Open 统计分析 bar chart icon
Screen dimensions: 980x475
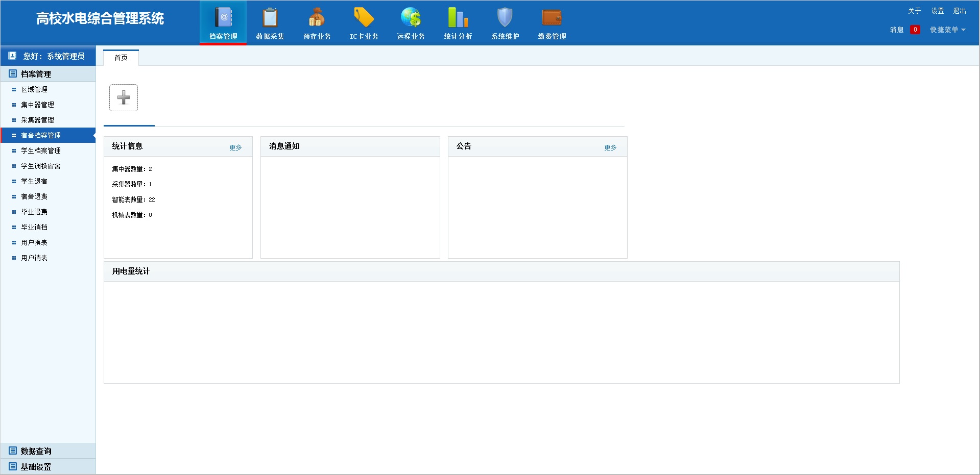[x=458, y=18]
